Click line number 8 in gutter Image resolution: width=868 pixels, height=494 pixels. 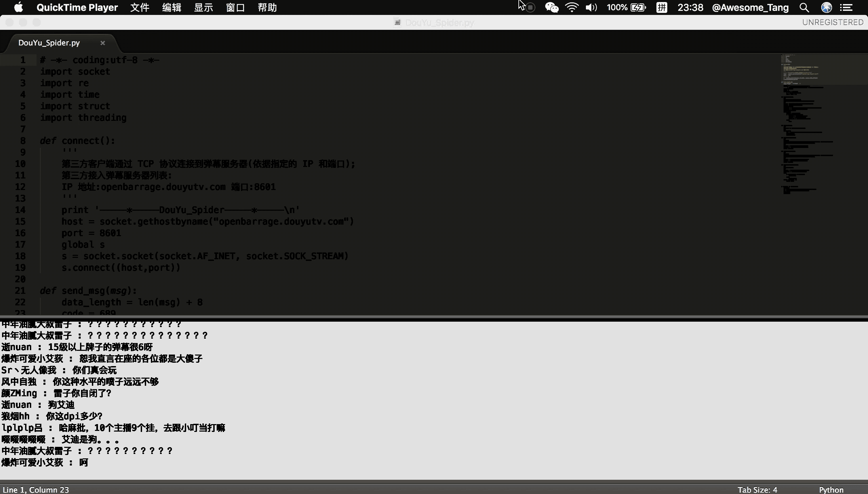click(23, 140)
